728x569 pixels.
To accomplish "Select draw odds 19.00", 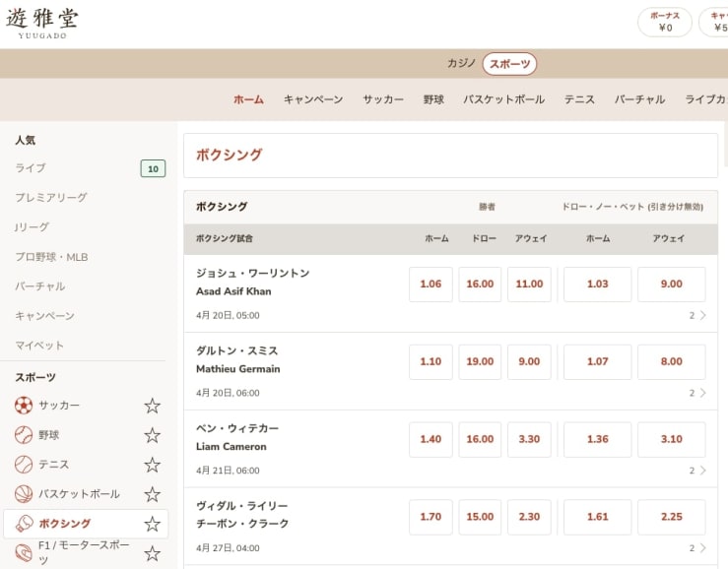I will [480, 361].
